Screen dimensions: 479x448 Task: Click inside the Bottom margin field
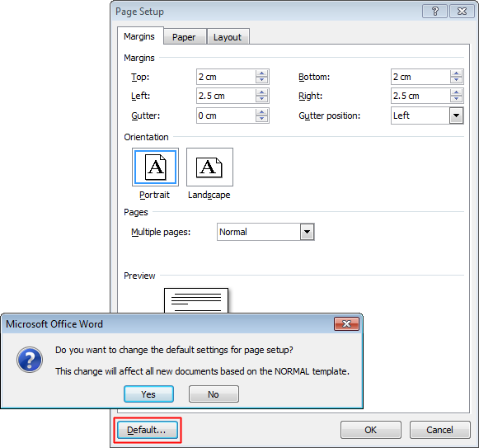click(420, 77)
